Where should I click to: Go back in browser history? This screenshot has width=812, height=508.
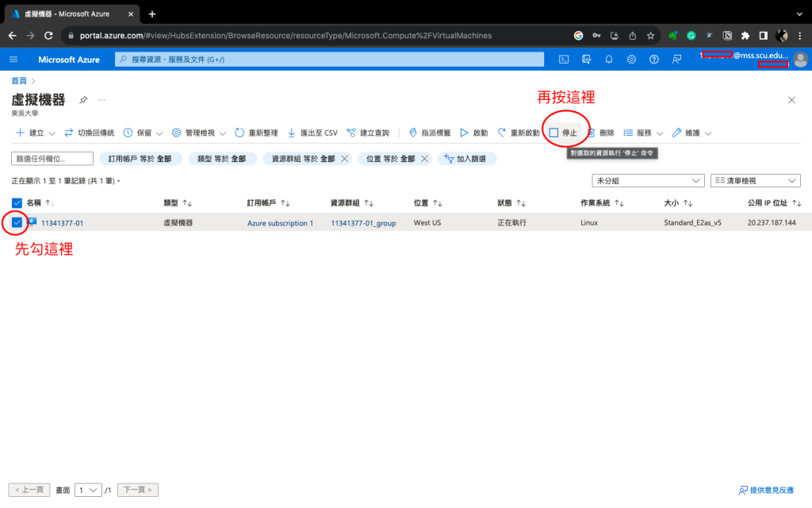[x=13, y=36]
